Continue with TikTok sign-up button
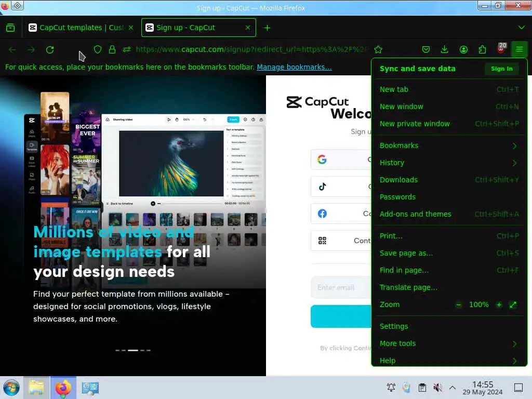Viewport: 532px width, 399px height. (341, 187)
